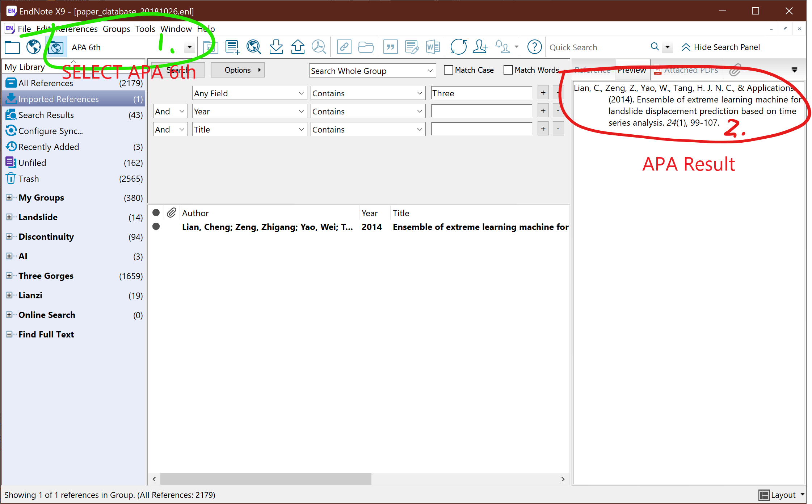Add search row after Any Field row
Image resolution: width=812 pixels, height=504 pixels.
point(543,93)
